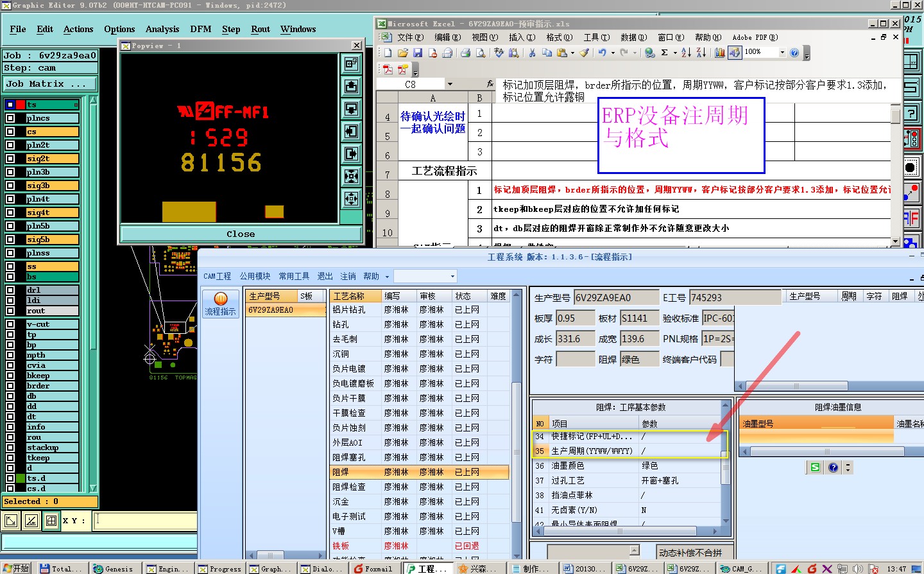Click 流程指示 orange icon in sidebar

pyautogui.click(x=221, y=299)
